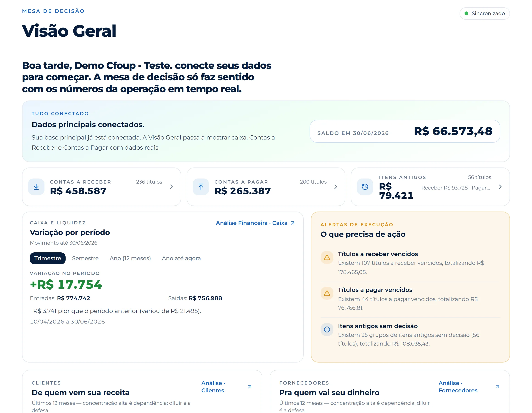532x413 pixels.
Task: Click the Itens antigos sem decisão alert heading
Action: point(378,326)
